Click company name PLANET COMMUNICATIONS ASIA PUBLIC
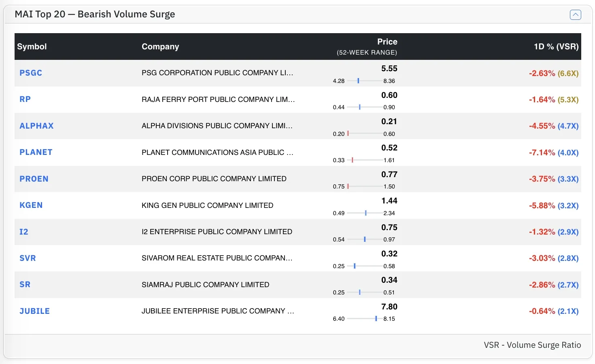 click(x=217, y=152)
